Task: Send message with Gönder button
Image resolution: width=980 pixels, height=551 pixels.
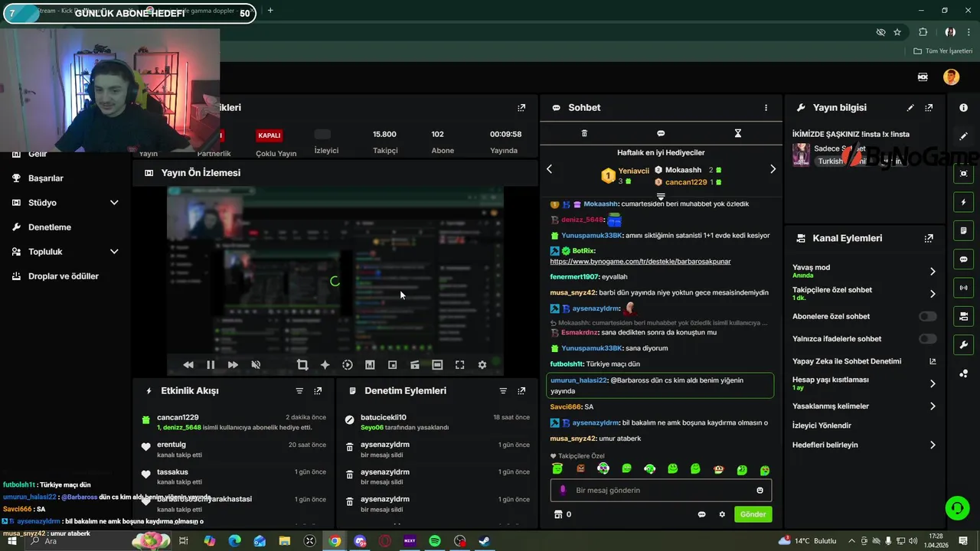Action: click(x=753, y=514)
